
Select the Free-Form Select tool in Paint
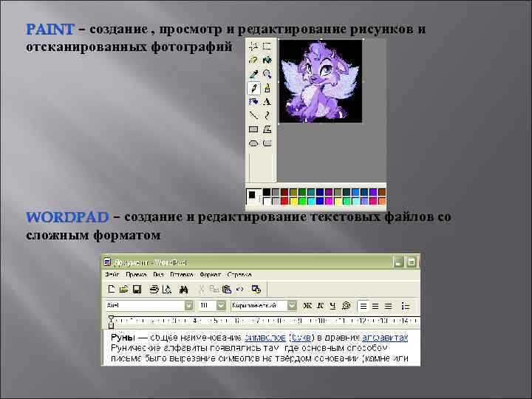coord(253,47)
